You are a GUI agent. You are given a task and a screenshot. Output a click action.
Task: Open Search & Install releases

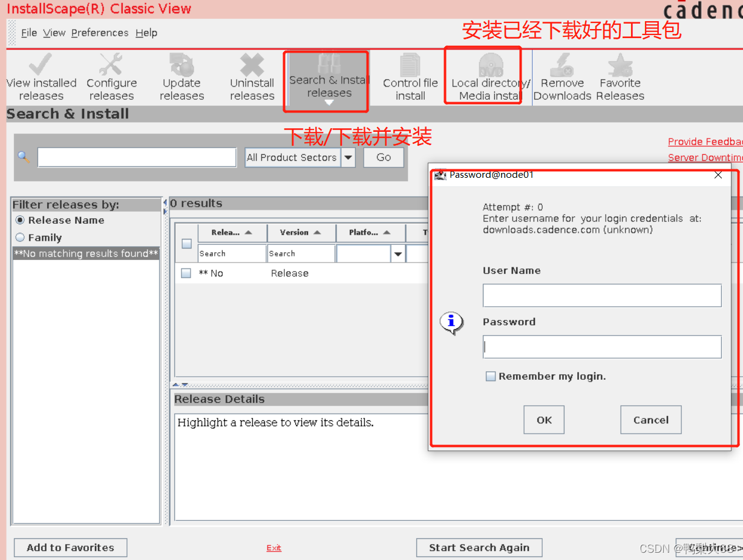click(326, 77)
